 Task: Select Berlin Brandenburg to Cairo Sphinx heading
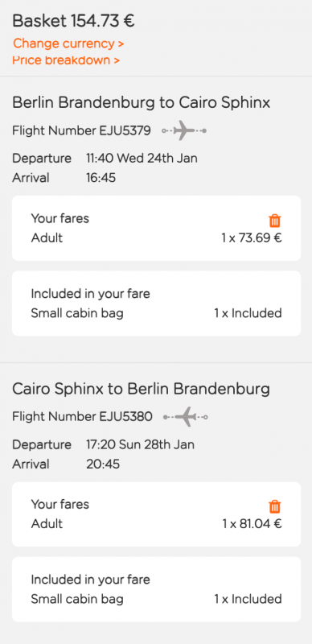tap(142, 103)
